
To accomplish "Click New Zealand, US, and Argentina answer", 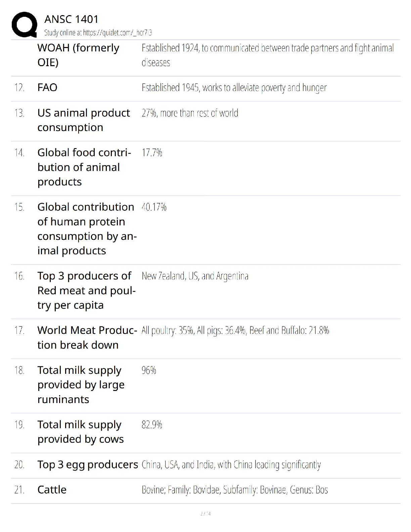I will (x=195, y=276).
